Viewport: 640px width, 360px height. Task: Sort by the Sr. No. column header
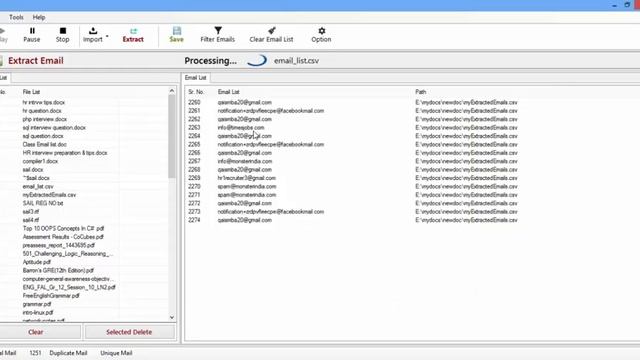(196, 92)
